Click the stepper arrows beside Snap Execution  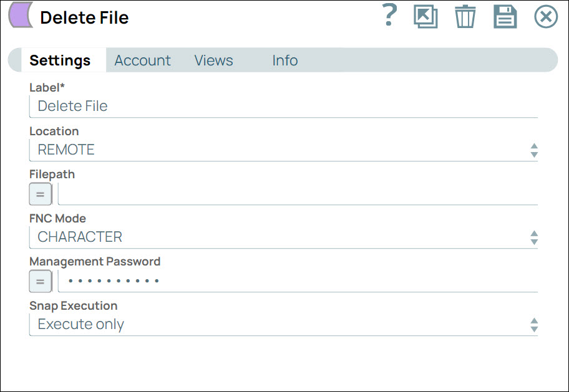(x=534, y=324)
